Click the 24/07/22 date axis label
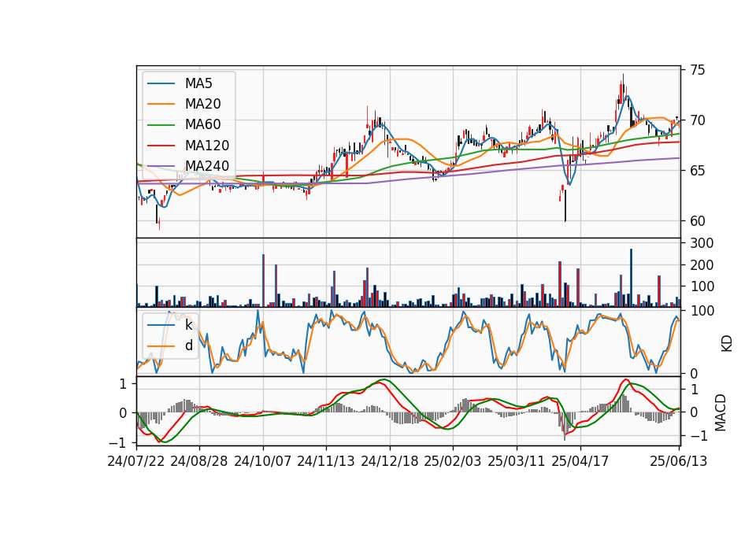Screen dimensions: 756x543 pos(136,461)
